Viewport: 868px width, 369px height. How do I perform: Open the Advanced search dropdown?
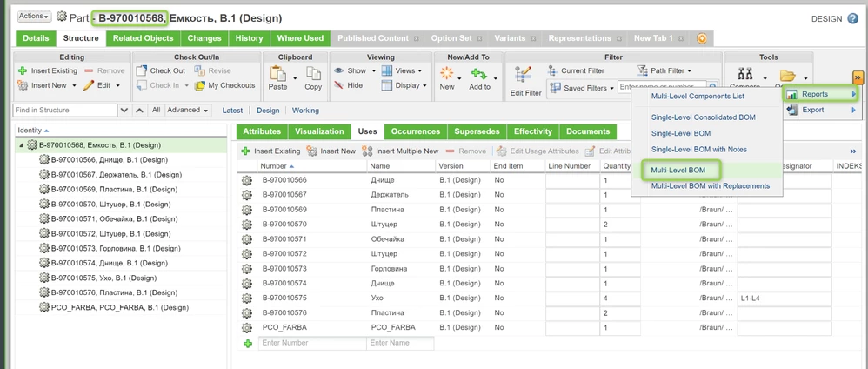tap(188, 110)
